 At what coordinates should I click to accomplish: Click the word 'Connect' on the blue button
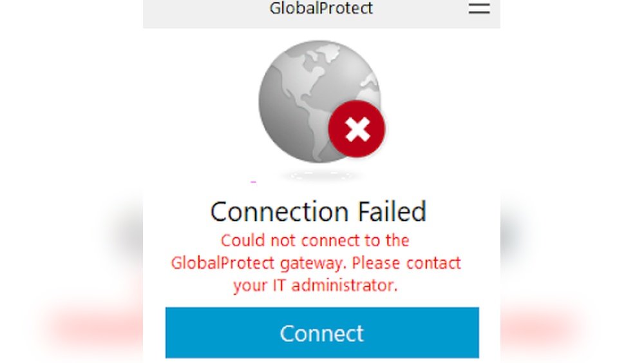click(322, 333)
